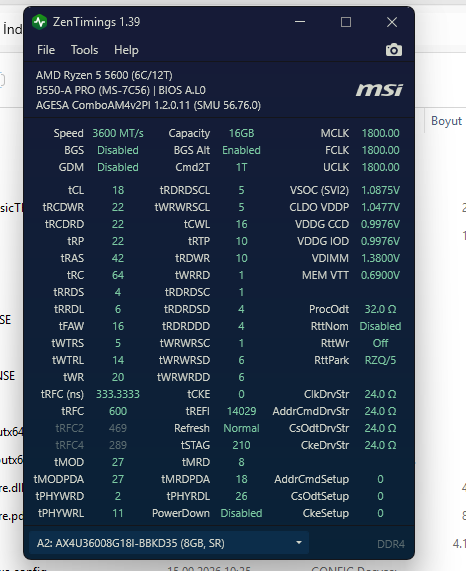Open the Tools menu

pyautogui.click(x=84, y=50)
